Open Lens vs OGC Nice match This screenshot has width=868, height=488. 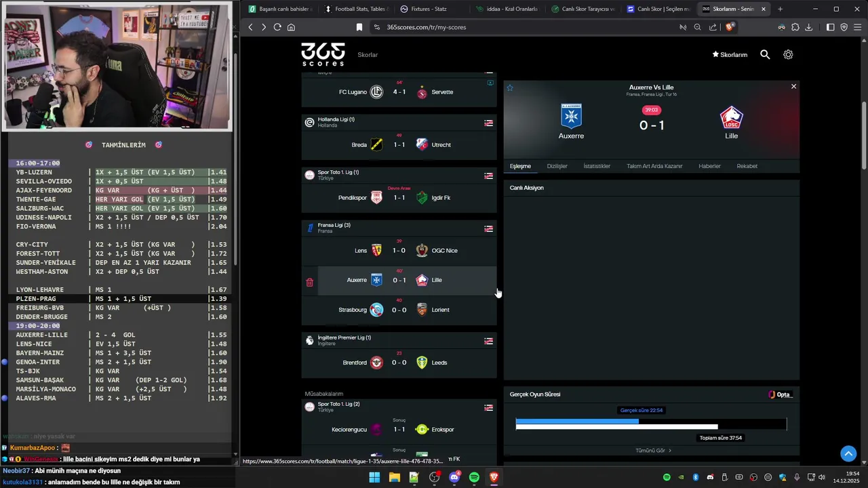pos(399,250)
